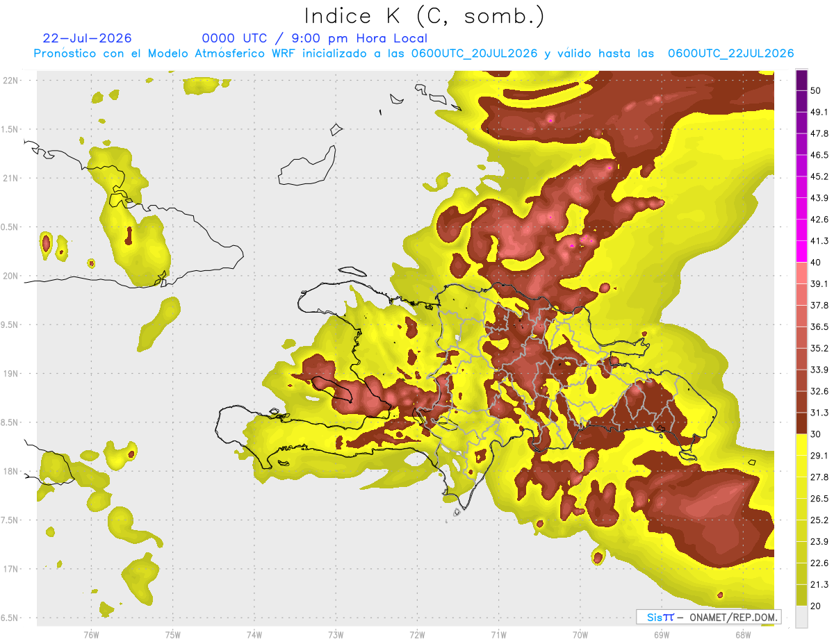This screenshot has height=644, width=834.
Task: Click the '30' colorbar label
Action: click(816, 434)
